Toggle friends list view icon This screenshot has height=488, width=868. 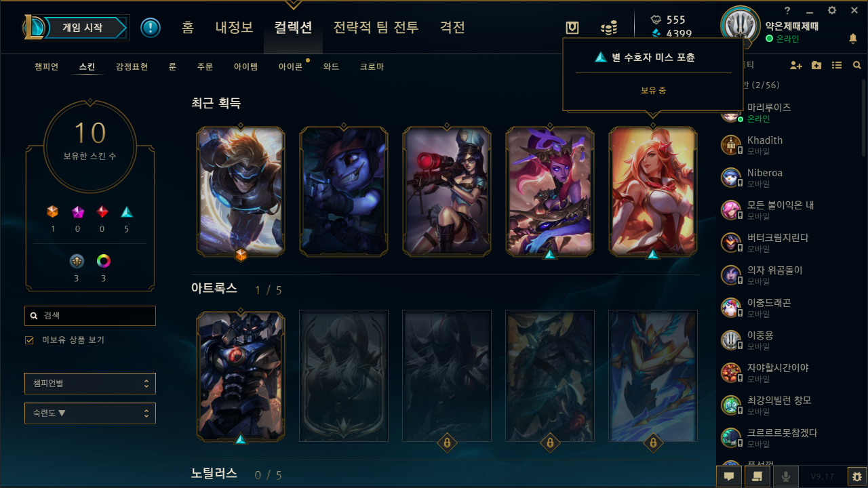837,65
